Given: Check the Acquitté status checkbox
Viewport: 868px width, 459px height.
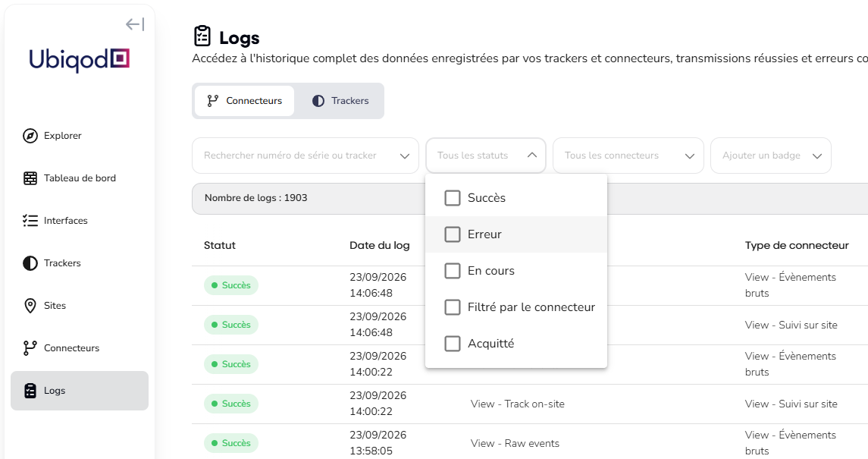Looking at the screenshot, I should click(453, 344).
